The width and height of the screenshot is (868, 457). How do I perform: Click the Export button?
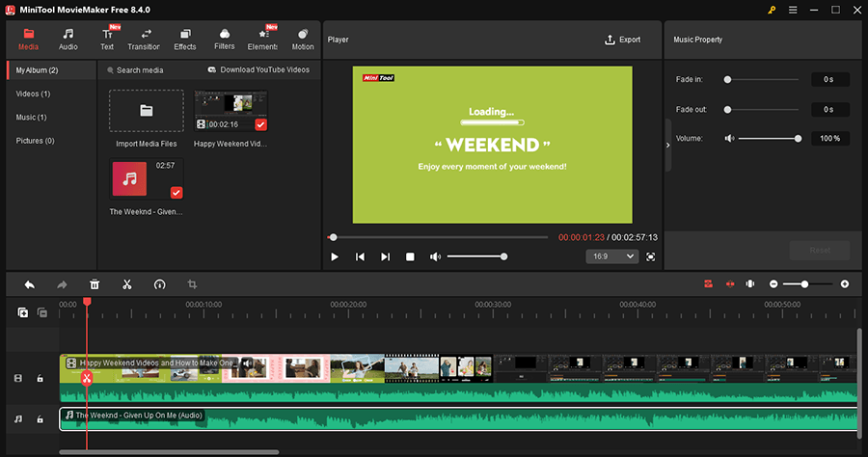pyautogui.click(x=622, y=40)
